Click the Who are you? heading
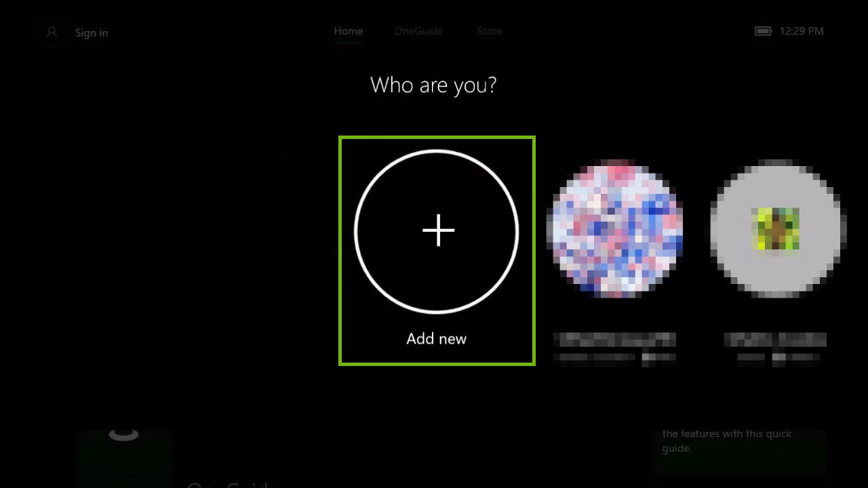Image resolution: width=868 pixels, height=488 pixels. (433, 85)
